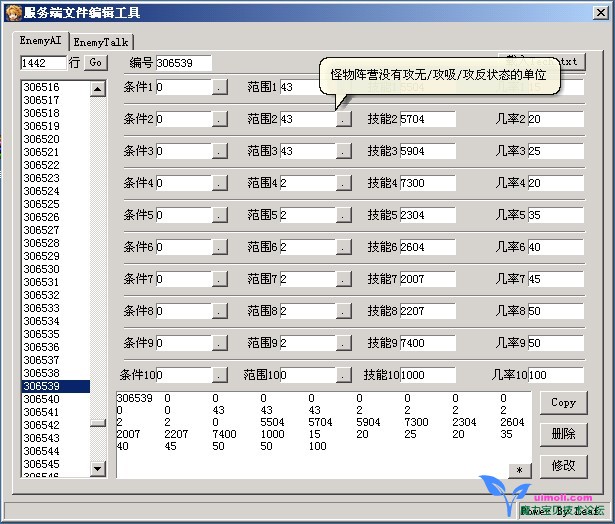
Task: Click the asterisk button below the data box
Action: (519, 470)
